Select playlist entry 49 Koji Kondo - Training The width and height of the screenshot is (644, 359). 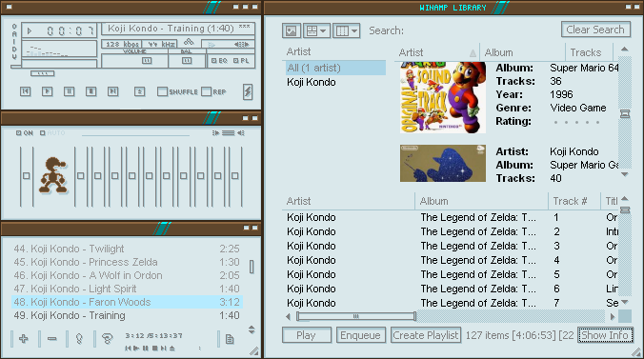(x=127, y=315)
